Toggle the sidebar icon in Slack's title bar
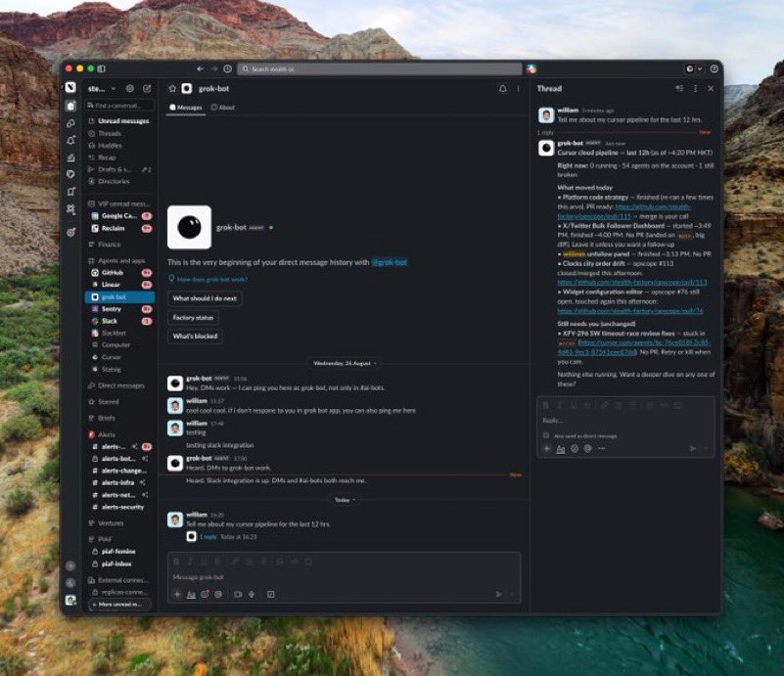The height and width of the screenshot is (676, 784). click(x=102, y=68)
